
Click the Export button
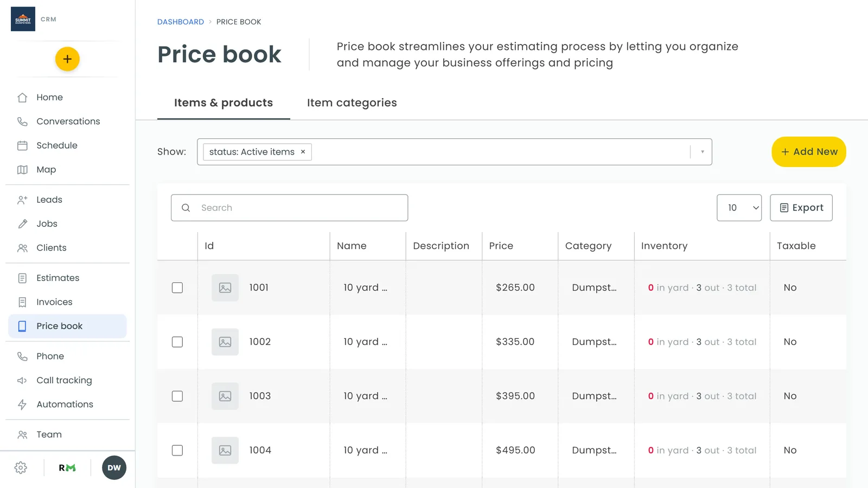point(801,208)
